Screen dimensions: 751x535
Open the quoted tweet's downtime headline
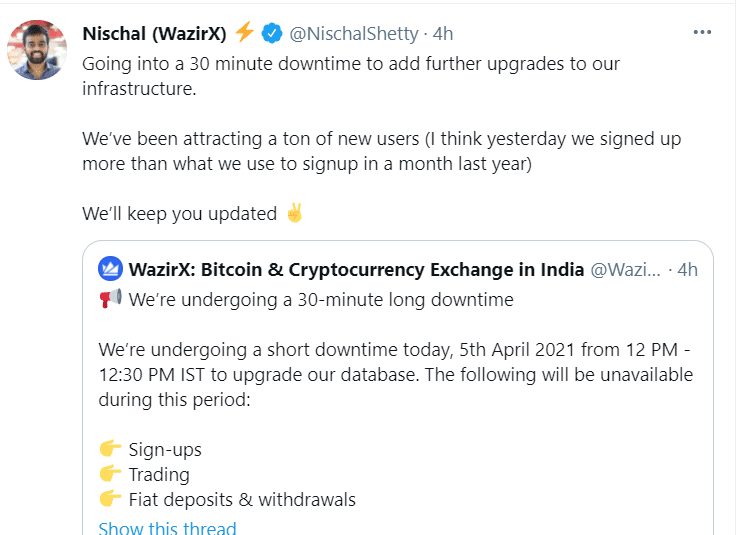click(x=320, y=299)
